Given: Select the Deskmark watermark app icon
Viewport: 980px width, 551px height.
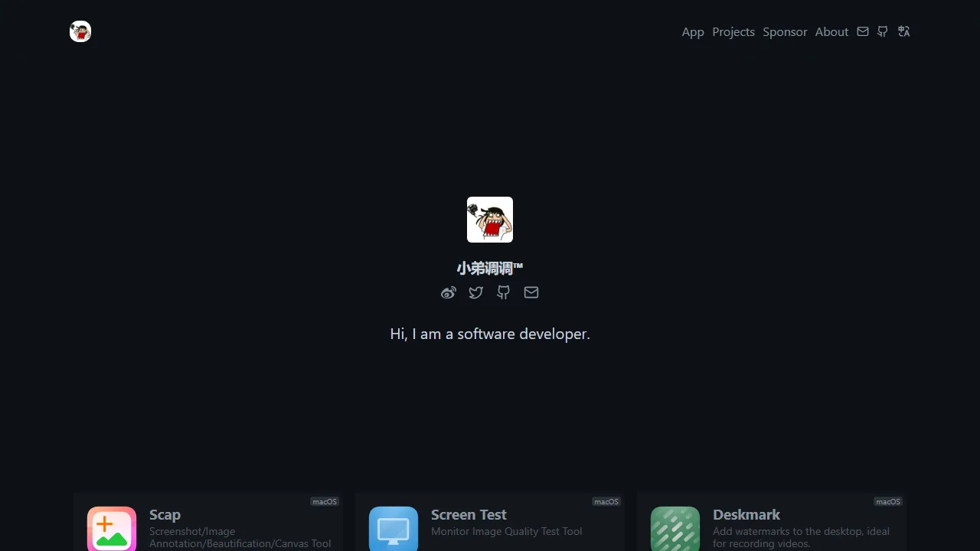Looking at the screenshot, I should (x=675, y=528).
